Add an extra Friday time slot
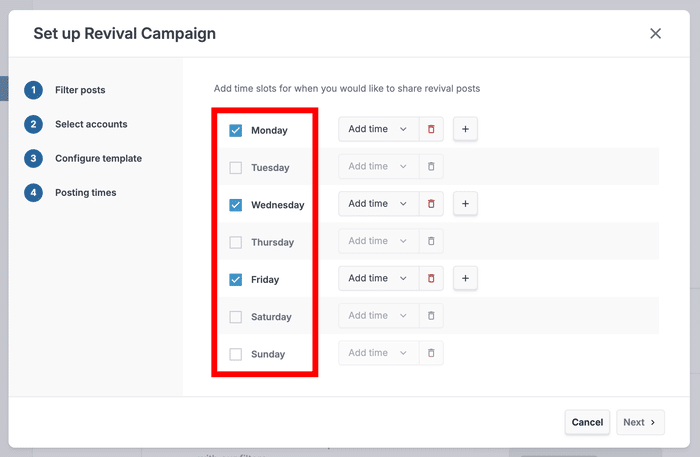Viewport: 700px width, 457px height. point(465,279)
